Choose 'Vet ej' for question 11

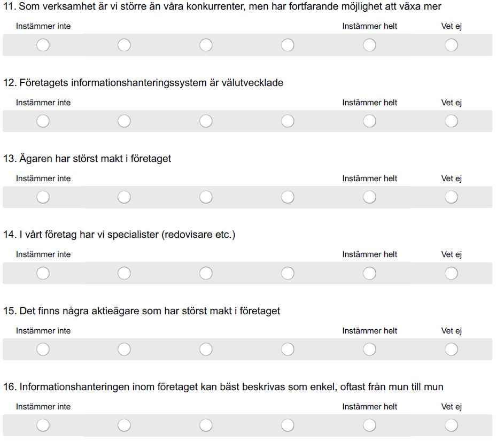pyautogui.click(x=451, y=45)
